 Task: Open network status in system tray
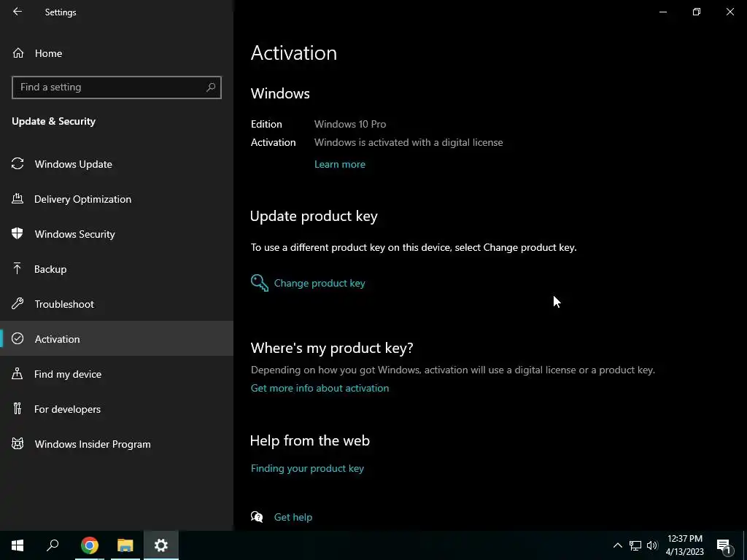point(635,545)
